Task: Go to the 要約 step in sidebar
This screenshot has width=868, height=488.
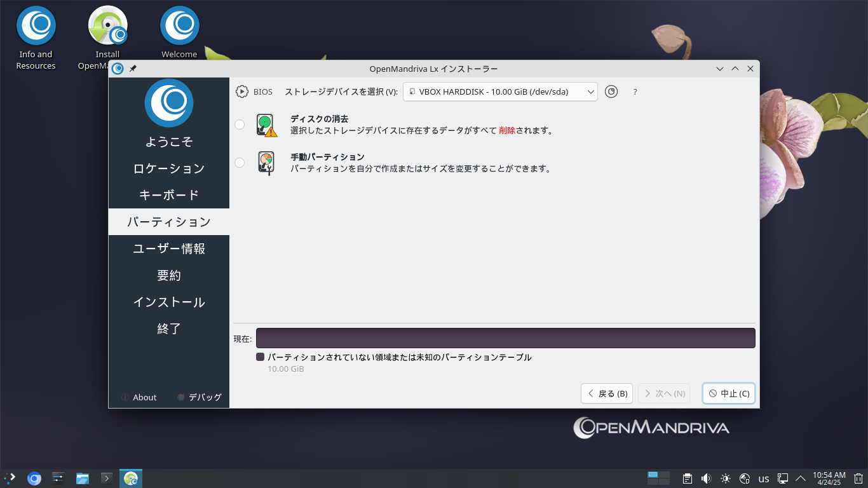Action: click(x=169, y=275)
